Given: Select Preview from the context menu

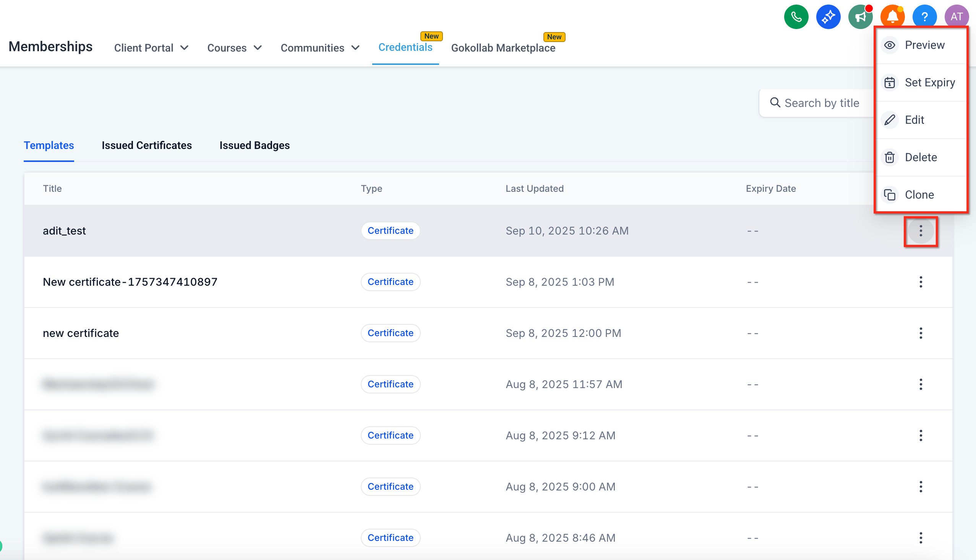Looking at the screenshot, I should click(924, 45).
